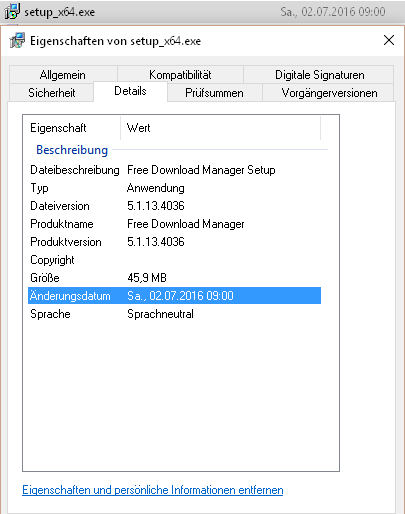Open the Digitale Signaturen tab
Viewport: 405px width, 514px height.
pyautogui.click(x=319, y=75)
